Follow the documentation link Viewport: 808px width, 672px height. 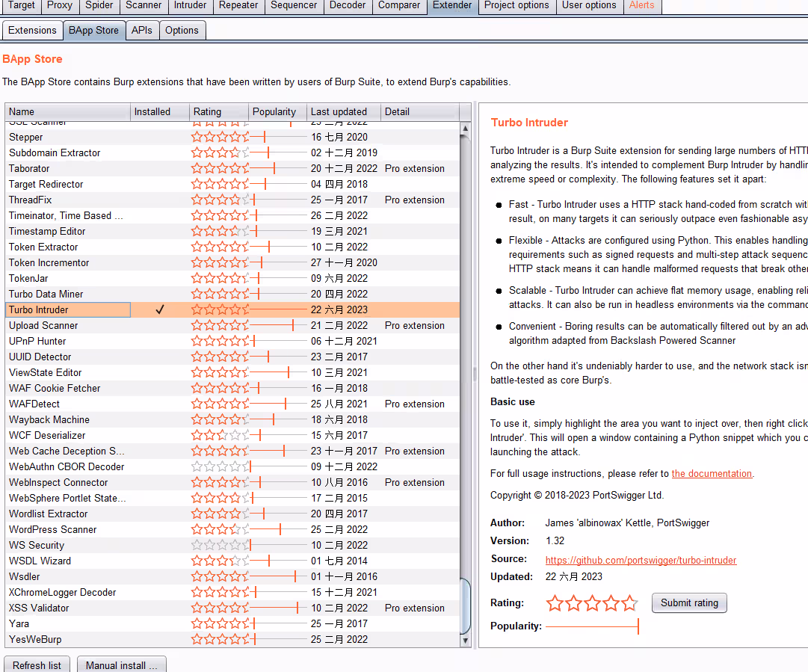pyautogui.click(x=712, y=473)
